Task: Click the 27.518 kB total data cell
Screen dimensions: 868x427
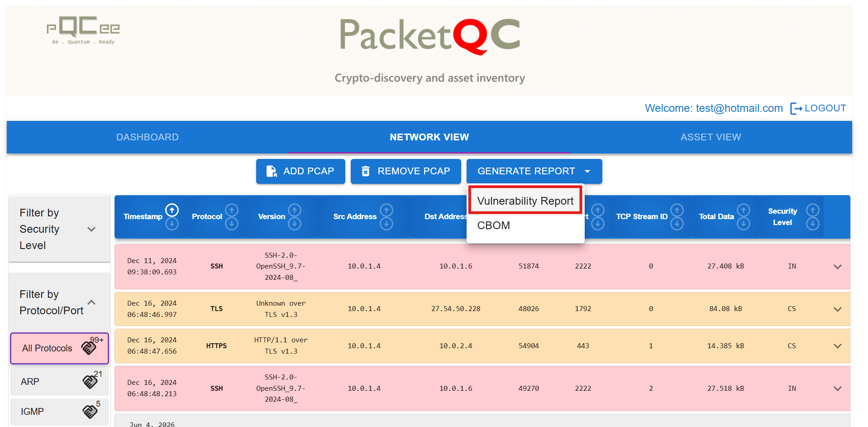Action: [x=725, y=389]
